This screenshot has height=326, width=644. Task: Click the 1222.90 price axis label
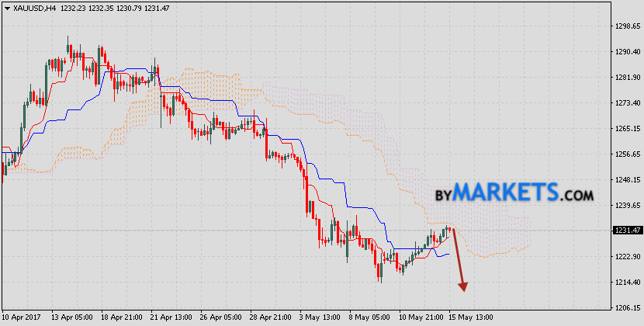coord(625,257)
